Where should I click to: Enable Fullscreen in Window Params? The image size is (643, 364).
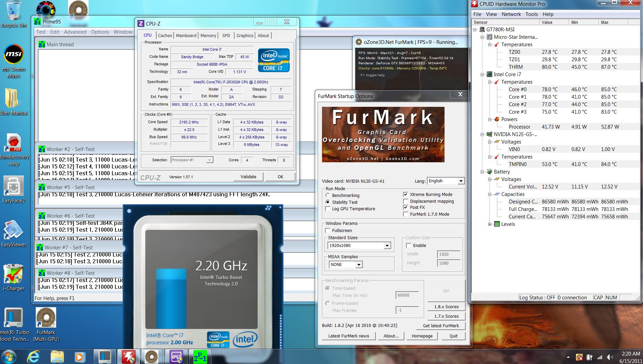click(328, 231)
